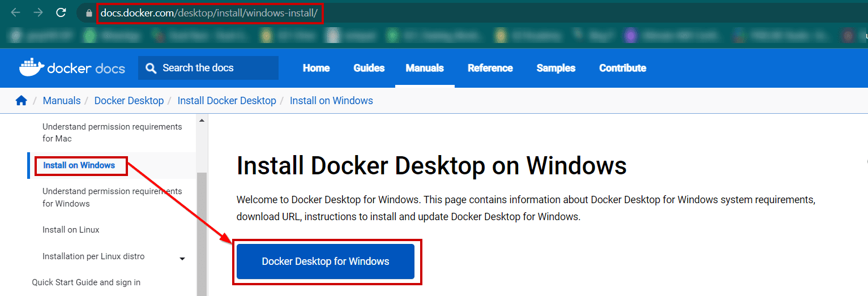Open the Reference nav tab
Viewport: 868px width, 296px height.
coord(490,68)
